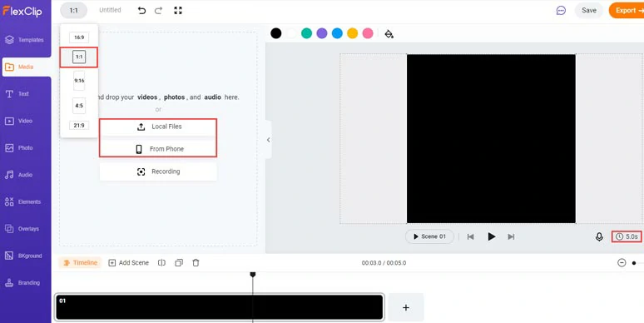The height and width of the screenshot is (323, 644).
Task: Click the undo arrow icon
Action: click(x=141, y=11)
